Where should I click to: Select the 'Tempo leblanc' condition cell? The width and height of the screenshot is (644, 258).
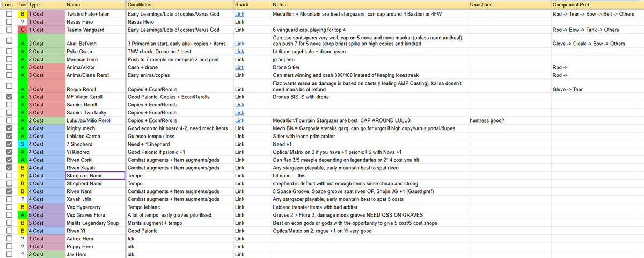point(180,206)
